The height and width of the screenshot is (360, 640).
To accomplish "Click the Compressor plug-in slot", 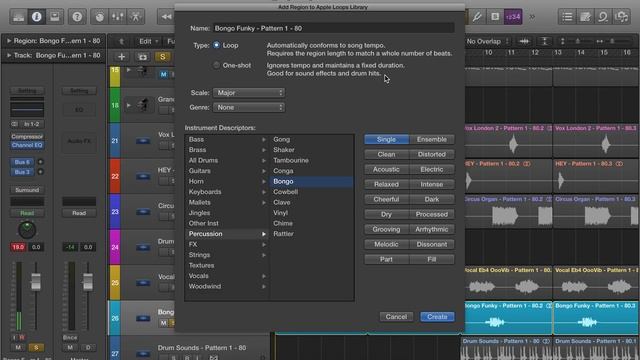I will coord(27,136).
